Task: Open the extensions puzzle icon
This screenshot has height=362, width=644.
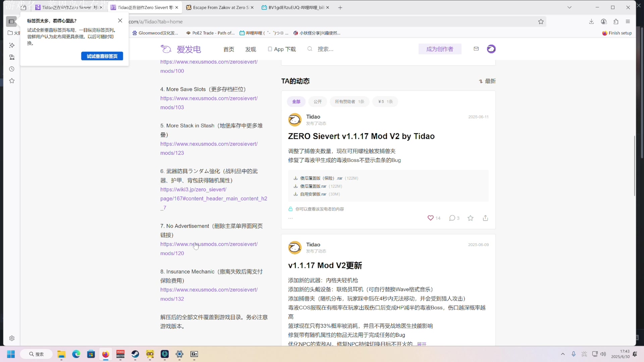Action: click(616, 21)
